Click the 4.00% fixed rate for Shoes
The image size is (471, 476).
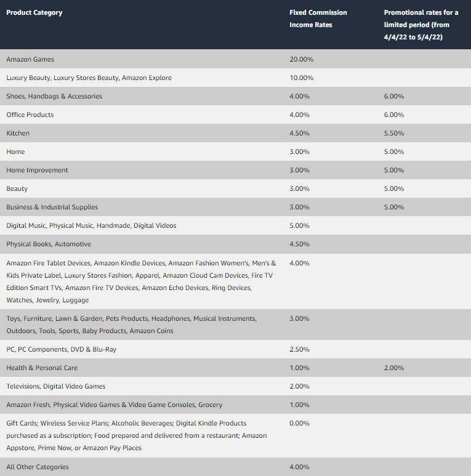pos(299,96)
